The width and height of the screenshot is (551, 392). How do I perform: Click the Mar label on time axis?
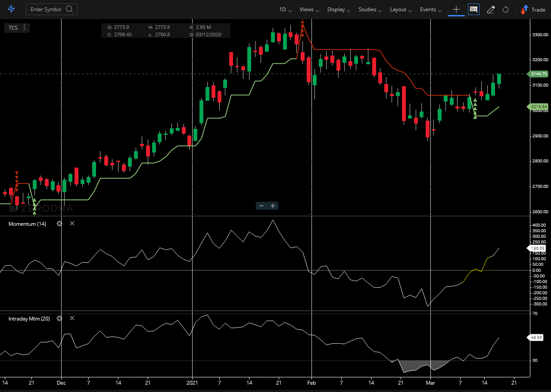pos(431,383)
